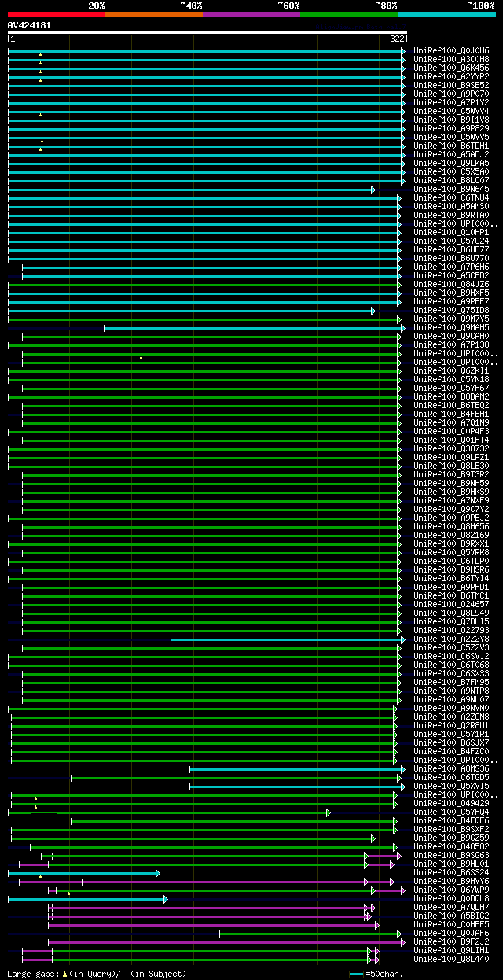Click the UniRef100_A7P1Y2 label
Viewport: 503px width, 980px height.
(451, 102)
